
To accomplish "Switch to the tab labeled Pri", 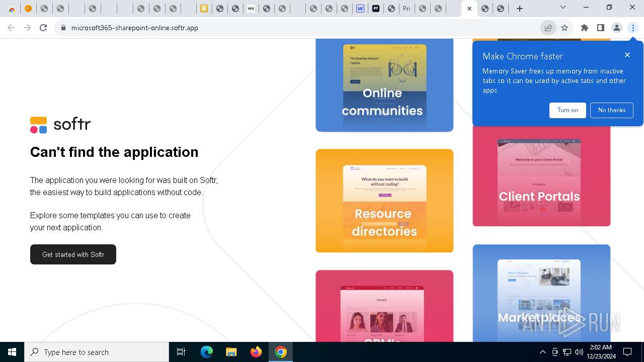I will pos(407,9).
